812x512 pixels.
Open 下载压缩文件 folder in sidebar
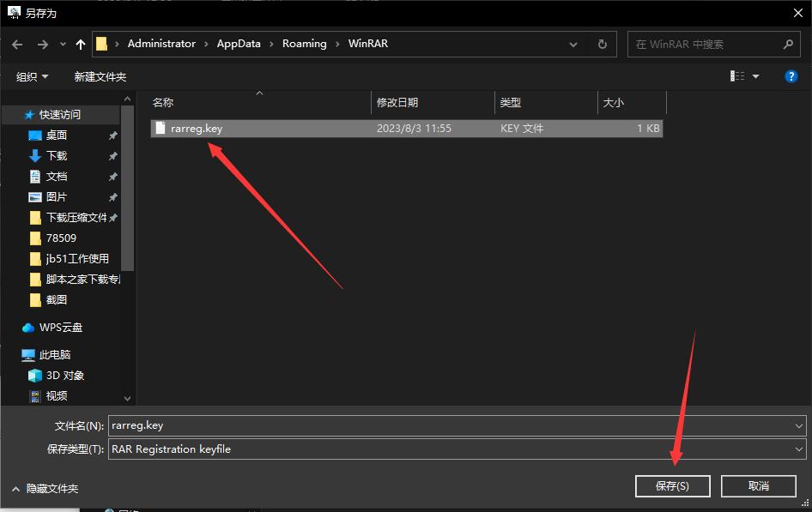(x=76, y=218)
